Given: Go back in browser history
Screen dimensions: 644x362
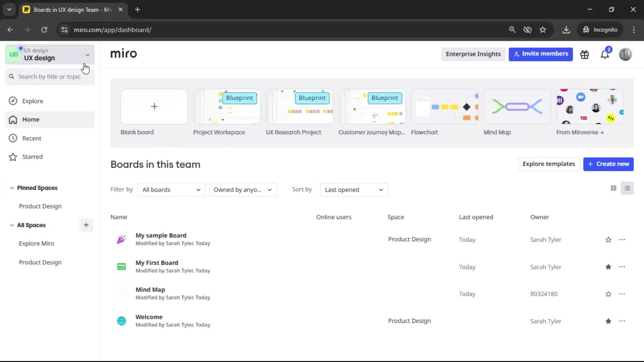Looking at the screenshot, I should click(10, 30).
